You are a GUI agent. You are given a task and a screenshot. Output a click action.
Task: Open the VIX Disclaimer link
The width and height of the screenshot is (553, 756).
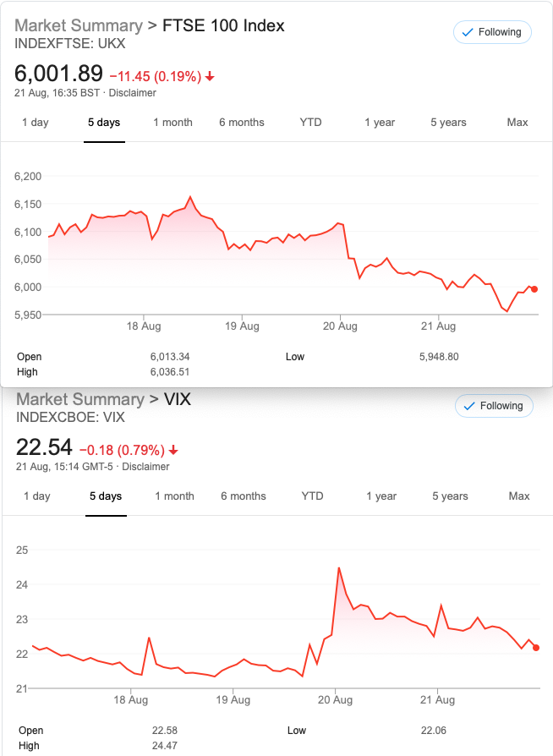(x=145, y=467)
